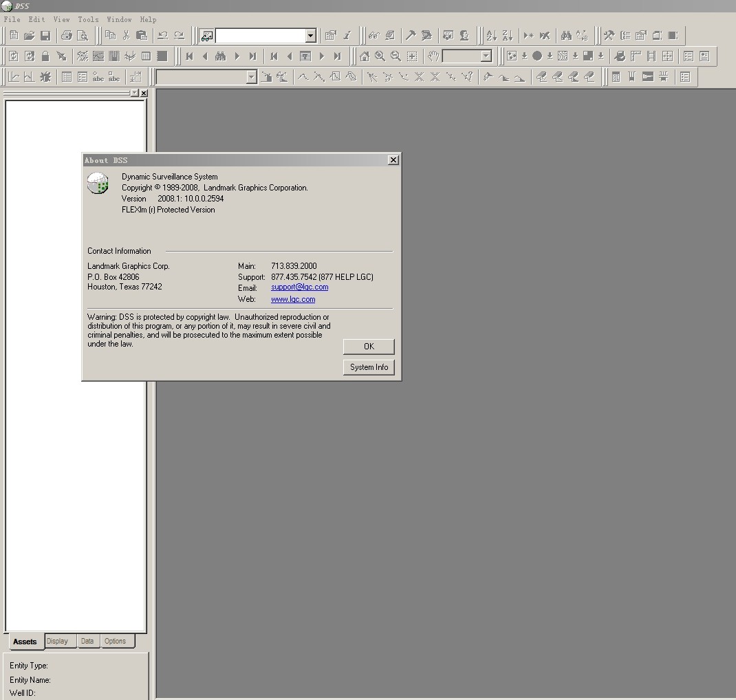Click the crossed hammer and wrench icon
Image resolution: width=736 pixels, height=700 pixels.
click(x=609, y=36)
